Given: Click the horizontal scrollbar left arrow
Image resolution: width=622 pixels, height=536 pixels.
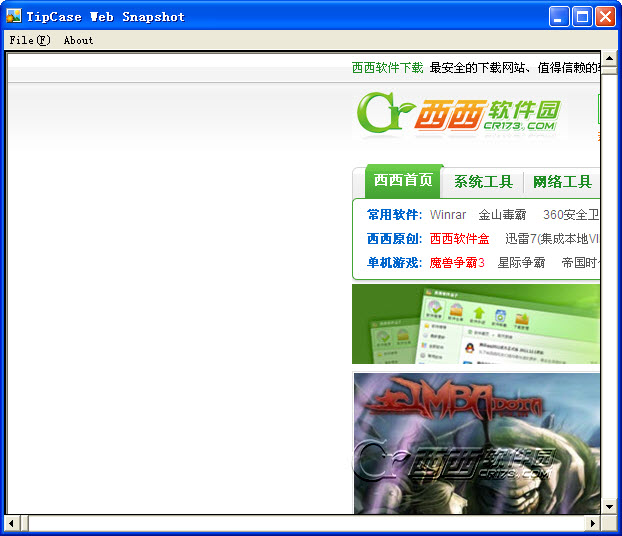Looking at the screenshot, I should pos(12,523).
